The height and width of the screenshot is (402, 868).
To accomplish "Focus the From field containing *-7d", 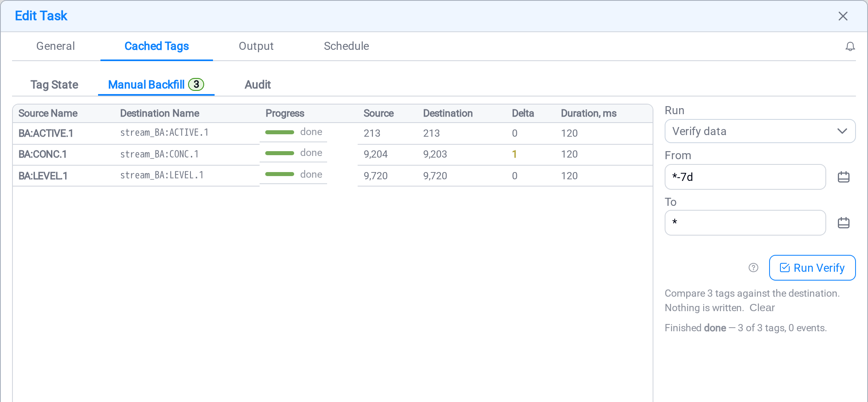I will click(745, 177).
